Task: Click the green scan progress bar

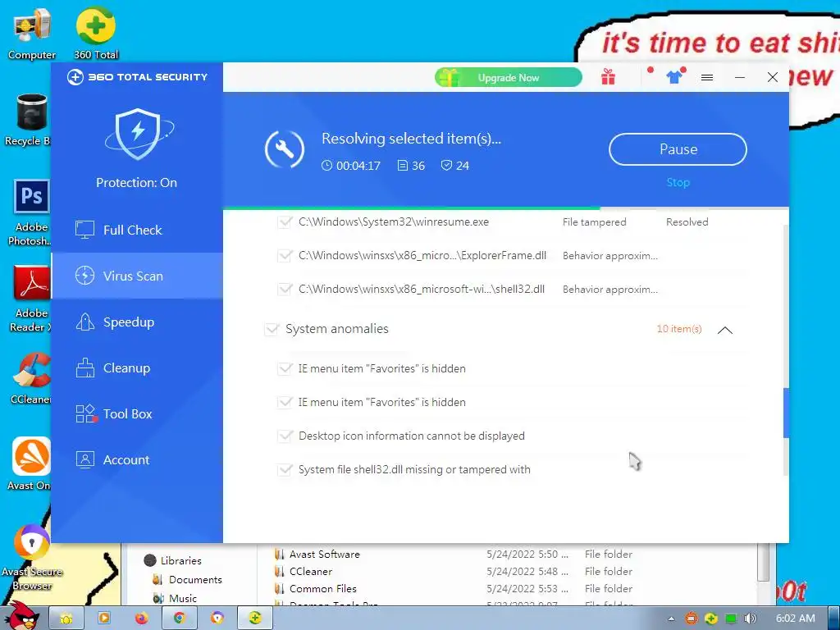Action: point(412,208)
